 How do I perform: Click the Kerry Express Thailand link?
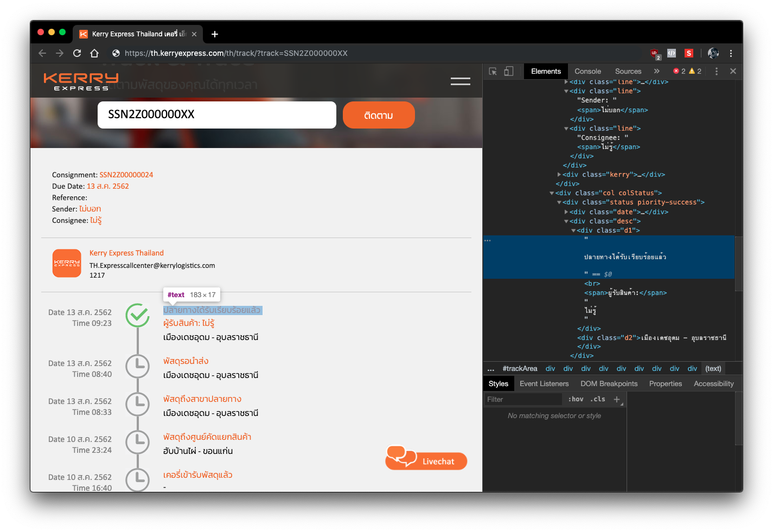[126, 253]
